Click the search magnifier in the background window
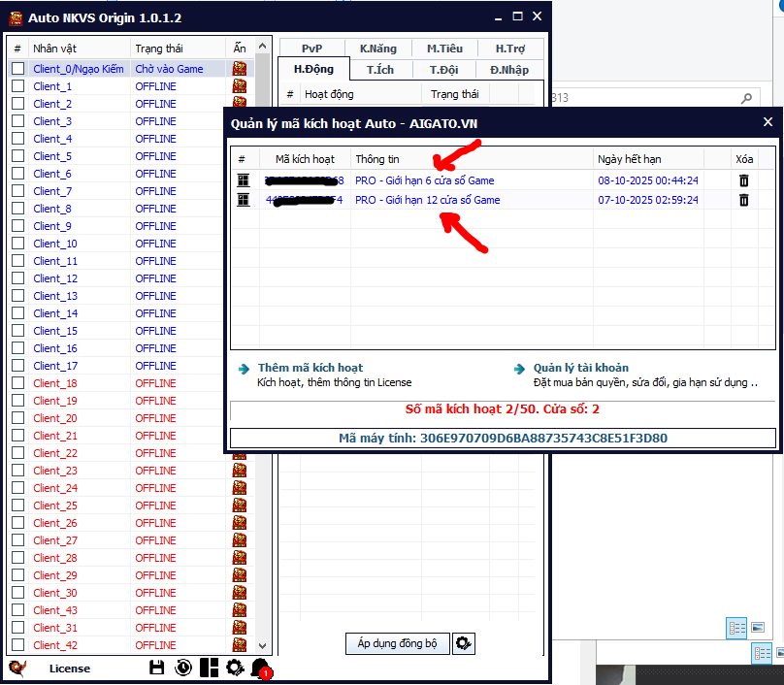 746,98
